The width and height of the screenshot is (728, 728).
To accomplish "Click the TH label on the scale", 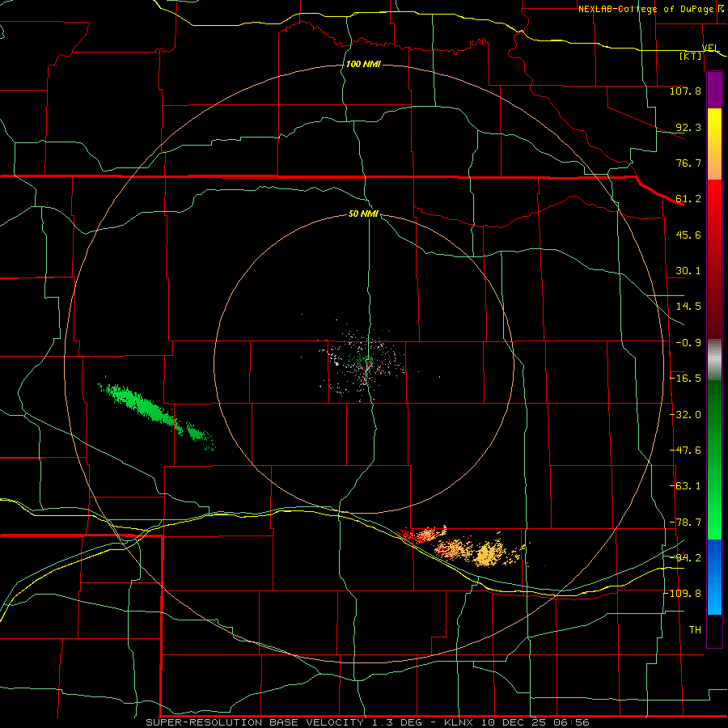I will pyautogui.click(x=695, y=630).
